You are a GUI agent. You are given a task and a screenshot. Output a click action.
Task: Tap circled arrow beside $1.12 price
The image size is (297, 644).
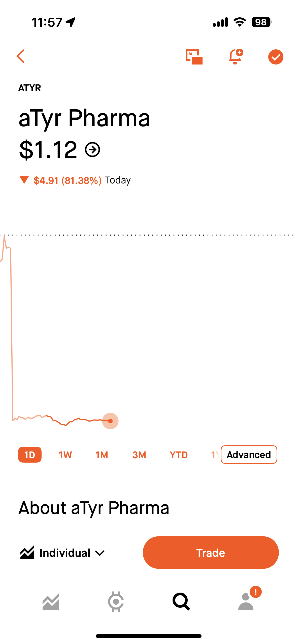tap(92, 150)
